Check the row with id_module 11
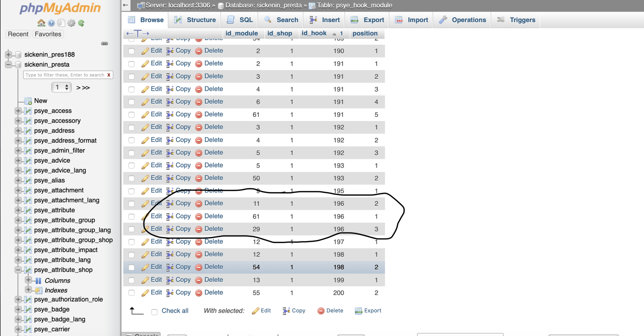Screen dimensions: 644x336 131,204
